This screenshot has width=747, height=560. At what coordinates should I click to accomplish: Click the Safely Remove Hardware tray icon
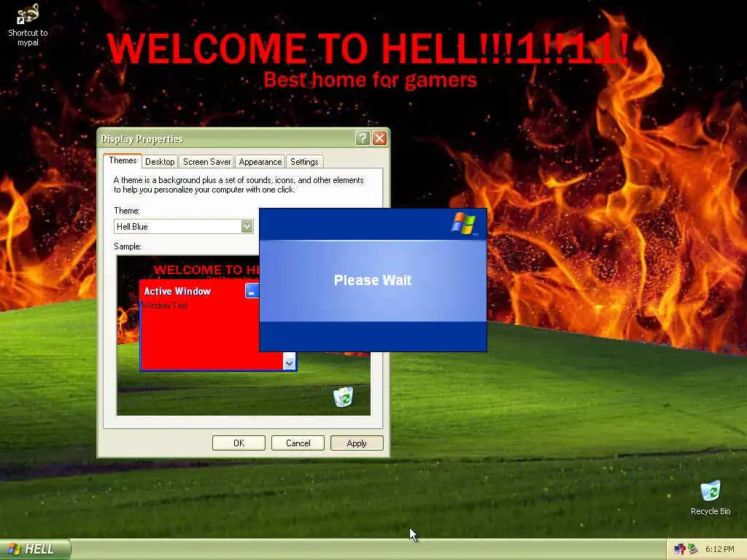[693, 549]
